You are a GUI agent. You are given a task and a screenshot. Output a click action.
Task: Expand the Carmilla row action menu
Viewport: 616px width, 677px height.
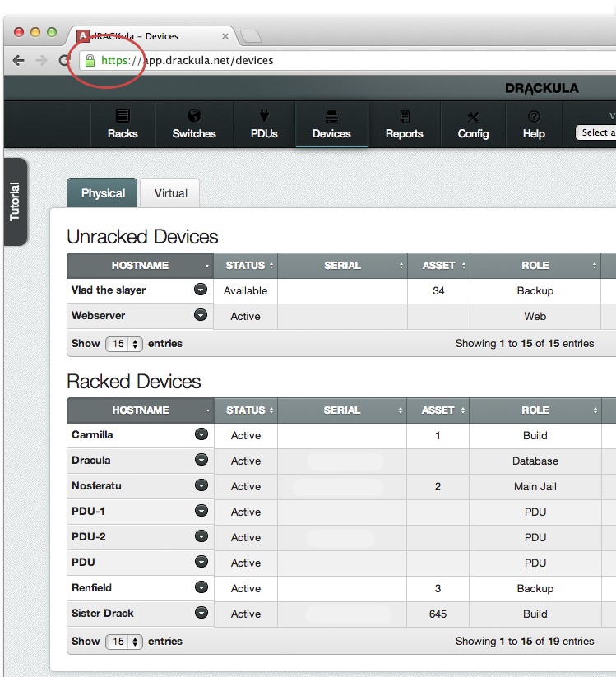point(201,435)
